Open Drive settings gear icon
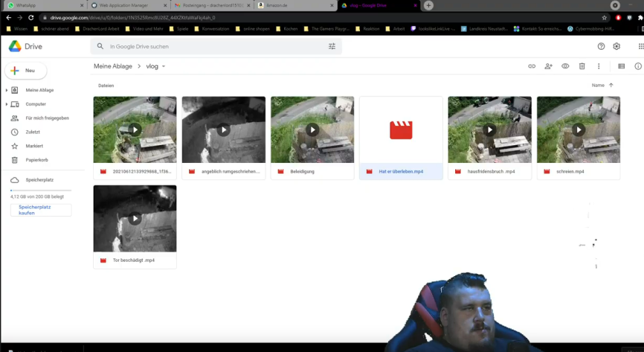644x352 pixels. (616, 46)
